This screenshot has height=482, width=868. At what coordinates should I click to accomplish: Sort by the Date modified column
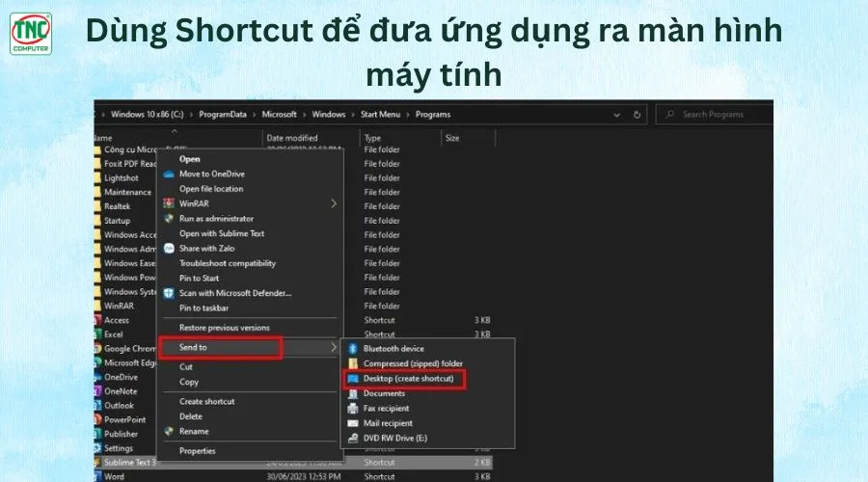pos(291,138)
